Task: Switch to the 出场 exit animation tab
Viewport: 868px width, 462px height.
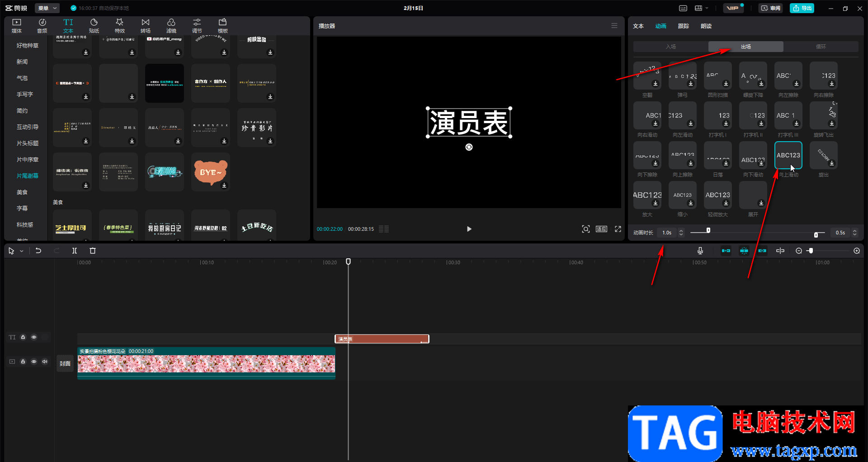Action: (x=746, y=47)
